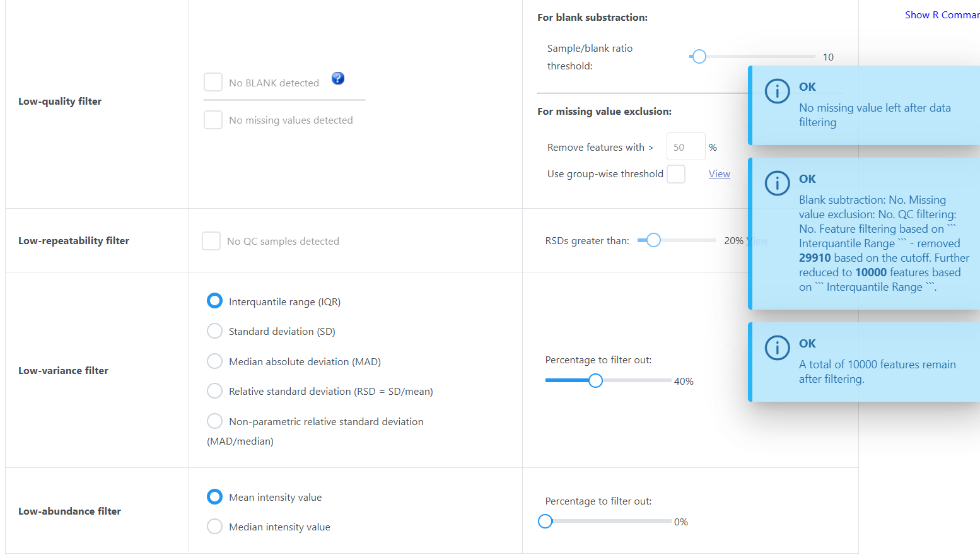Tick the No BLANK detected checkbox
The height and width of the screenshot is (555, 980).
click(x=213, y=83)
